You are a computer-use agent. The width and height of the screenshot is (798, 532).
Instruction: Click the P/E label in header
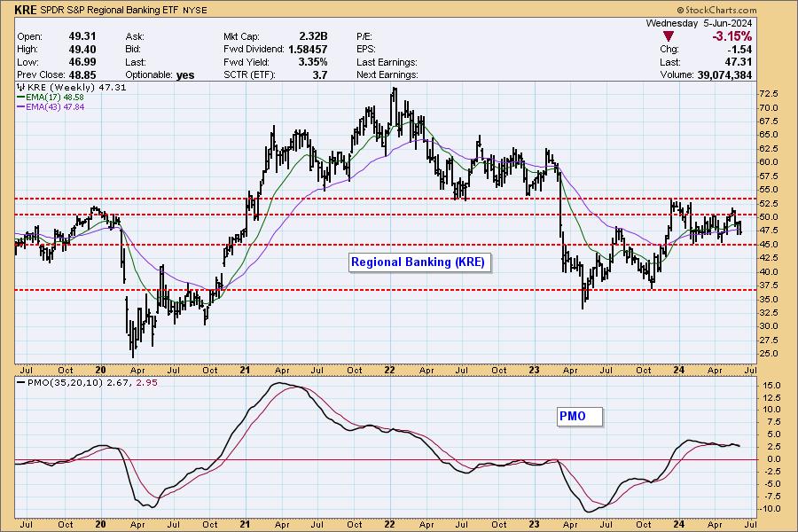[x=364, y=36]
